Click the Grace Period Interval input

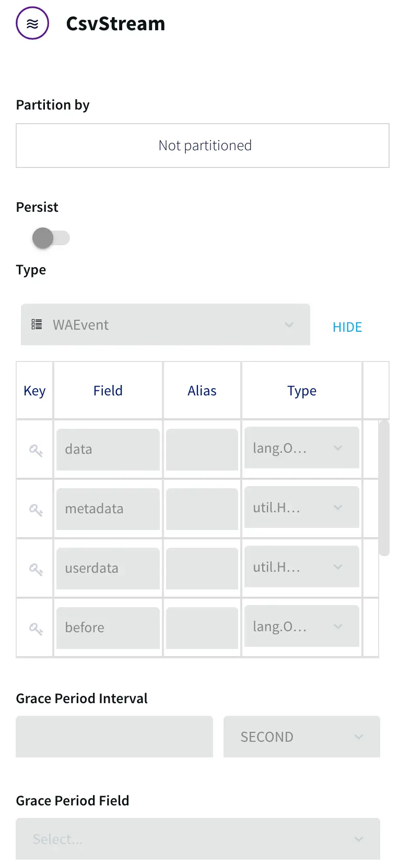[x=114, y=737]
